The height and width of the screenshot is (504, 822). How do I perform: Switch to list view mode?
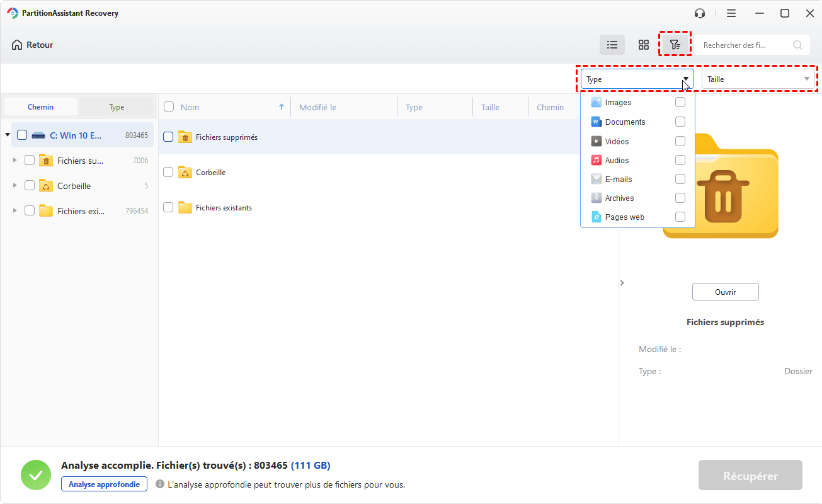[x=612, y=45]
